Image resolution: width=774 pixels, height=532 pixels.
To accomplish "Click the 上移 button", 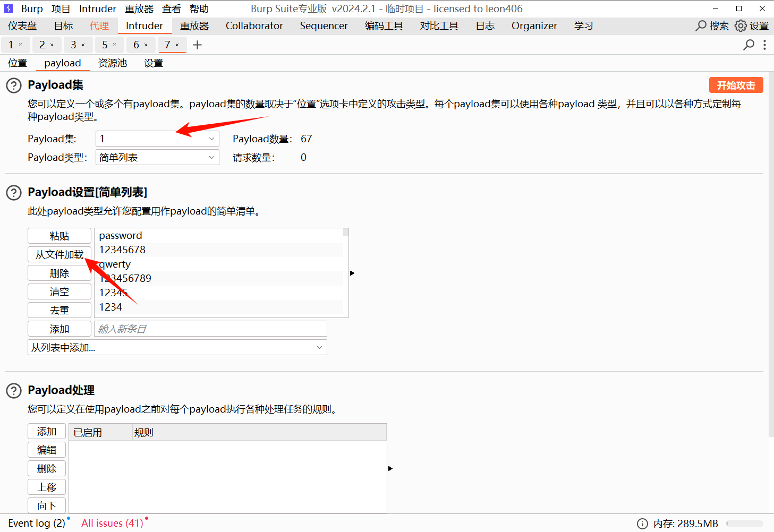I will click(x=47, y=487).
